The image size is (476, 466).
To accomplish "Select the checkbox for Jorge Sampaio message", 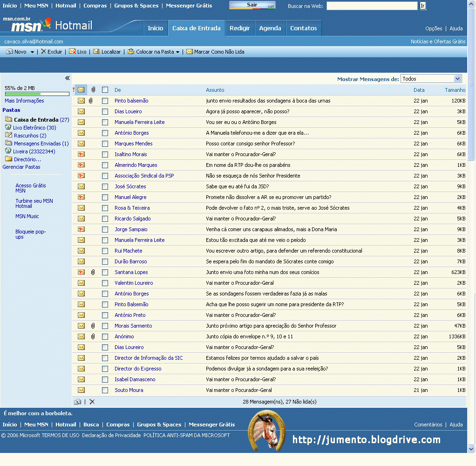I will pyautogui.click(x=105, y=229).
